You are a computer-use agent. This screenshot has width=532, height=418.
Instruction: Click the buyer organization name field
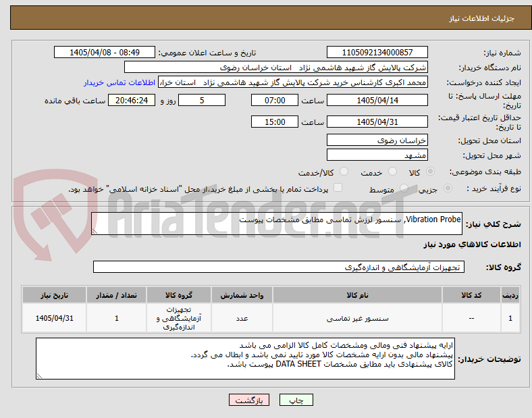click(x=276, y=67)
